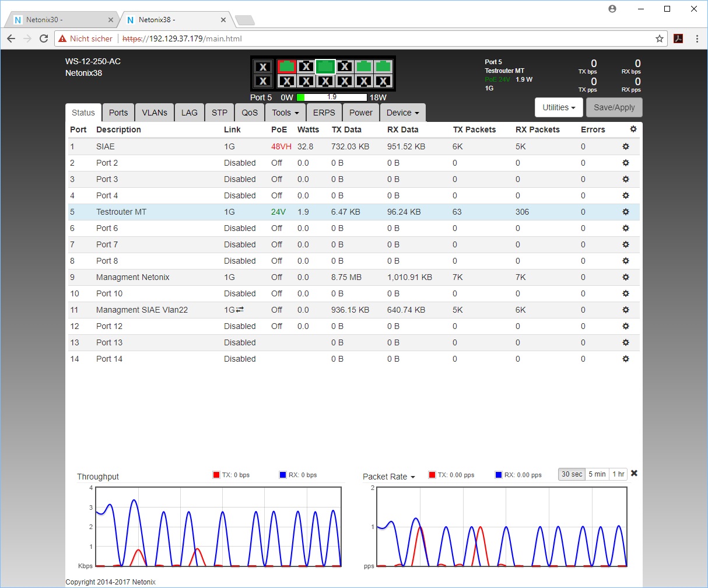The height and width of the screenshot is (588, 708).
Task: Expand the Utilities dropdown
Action: [x=559, y=107]
